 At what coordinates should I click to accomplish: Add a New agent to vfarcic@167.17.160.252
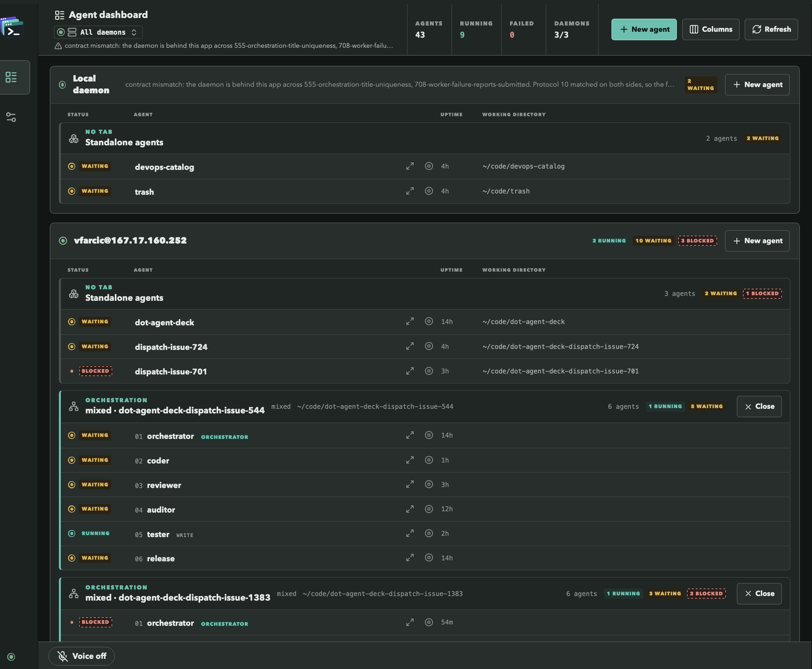tap(757, 241)
